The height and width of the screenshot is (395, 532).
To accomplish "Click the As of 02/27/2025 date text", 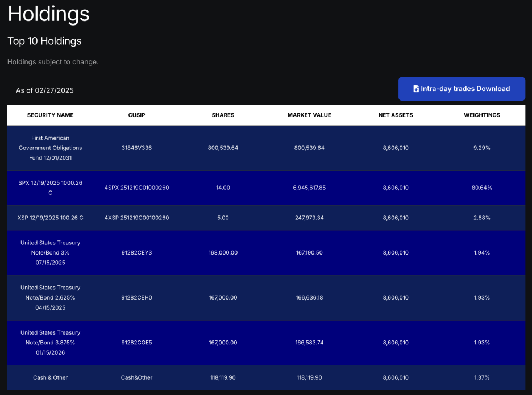I will 45,90.
